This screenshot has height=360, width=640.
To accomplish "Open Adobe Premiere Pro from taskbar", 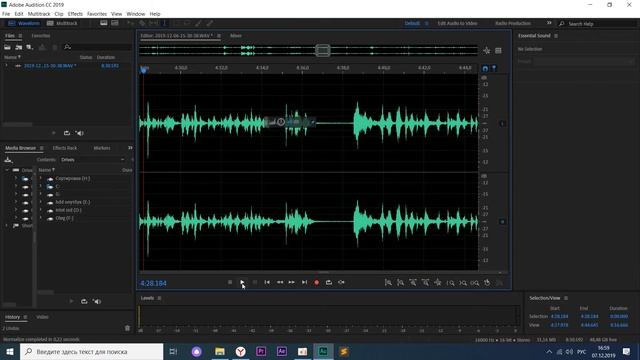I will click(x=261, y=351).
